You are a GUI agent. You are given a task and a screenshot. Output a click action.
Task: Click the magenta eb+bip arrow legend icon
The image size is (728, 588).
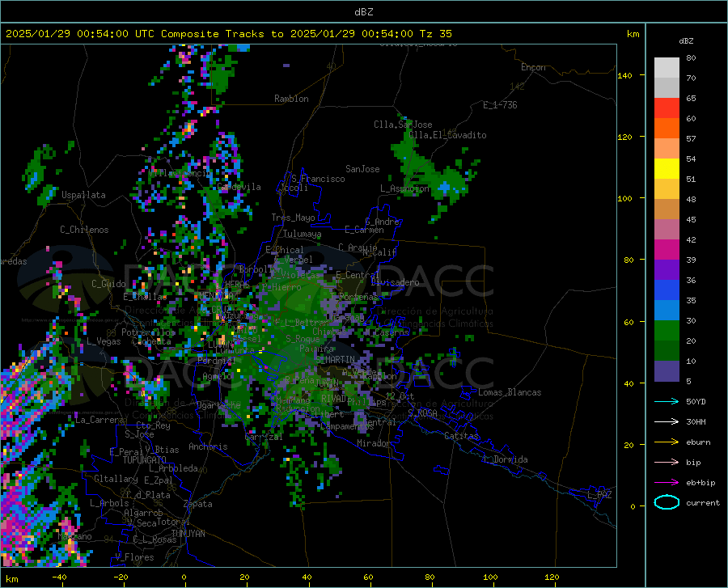(x=667, y=483)
